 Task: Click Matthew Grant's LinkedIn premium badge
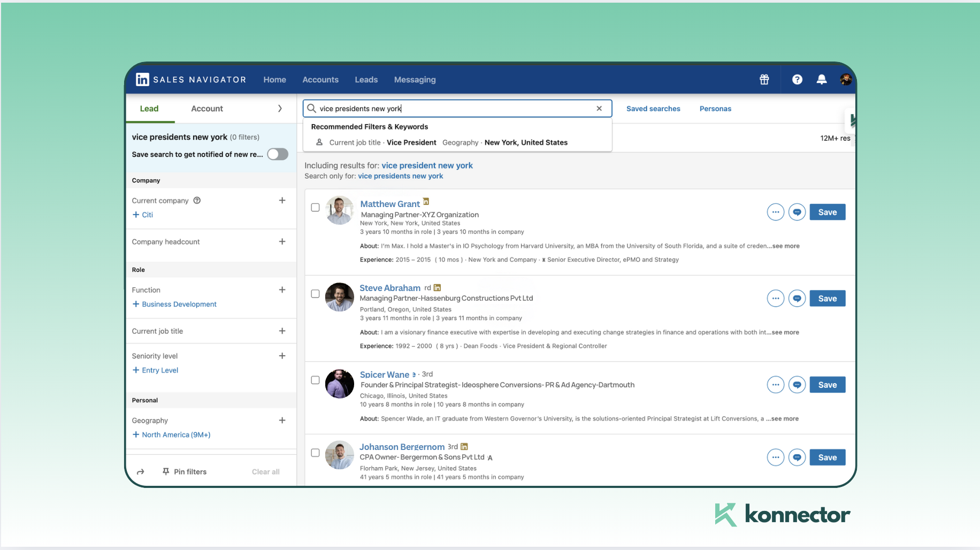coord(426,202)
